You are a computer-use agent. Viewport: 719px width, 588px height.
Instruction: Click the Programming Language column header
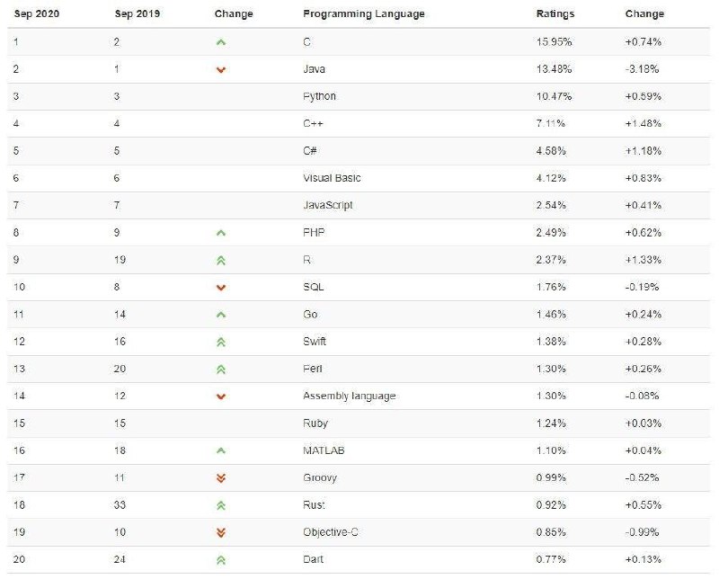364,14
